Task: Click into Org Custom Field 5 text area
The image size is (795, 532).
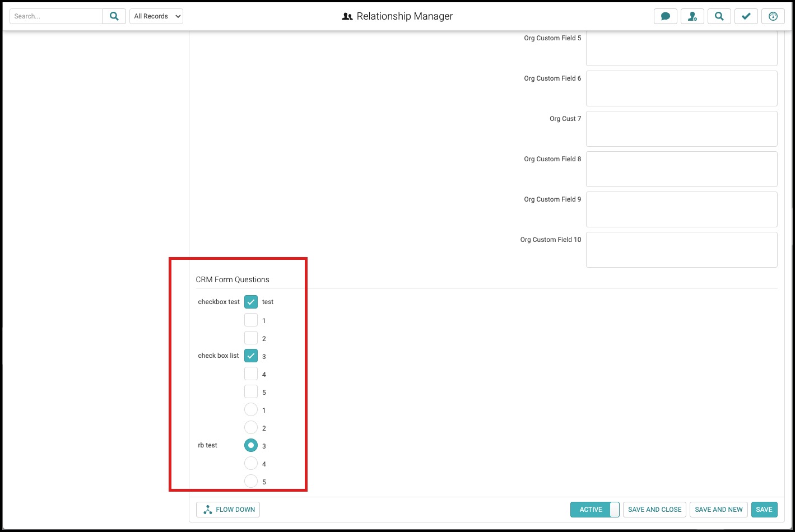Action: pyautogui.click(x=682, y=48)
